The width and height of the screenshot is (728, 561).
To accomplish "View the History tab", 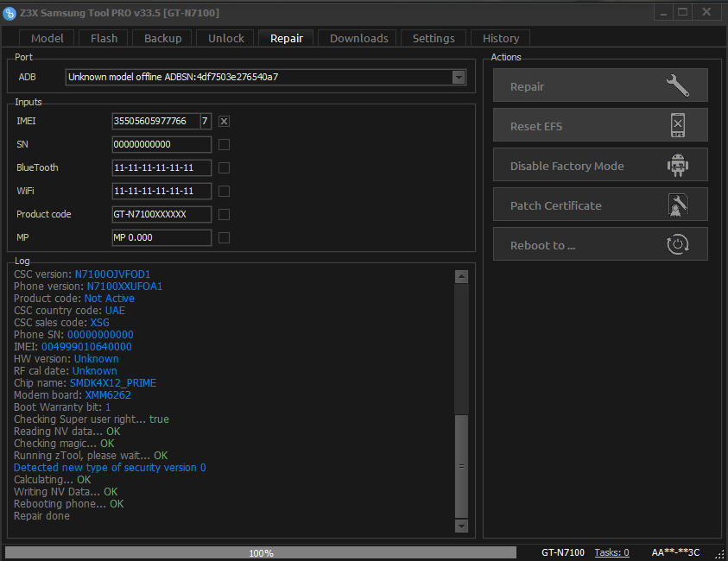I will click(x=501, y=39).
